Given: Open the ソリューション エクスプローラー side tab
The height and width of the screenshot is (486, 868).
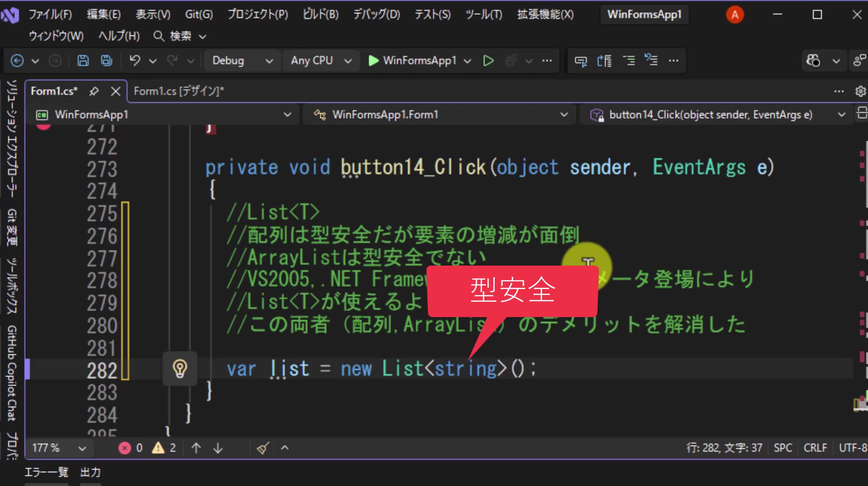Looking at the screenshot, I should 12,139.
